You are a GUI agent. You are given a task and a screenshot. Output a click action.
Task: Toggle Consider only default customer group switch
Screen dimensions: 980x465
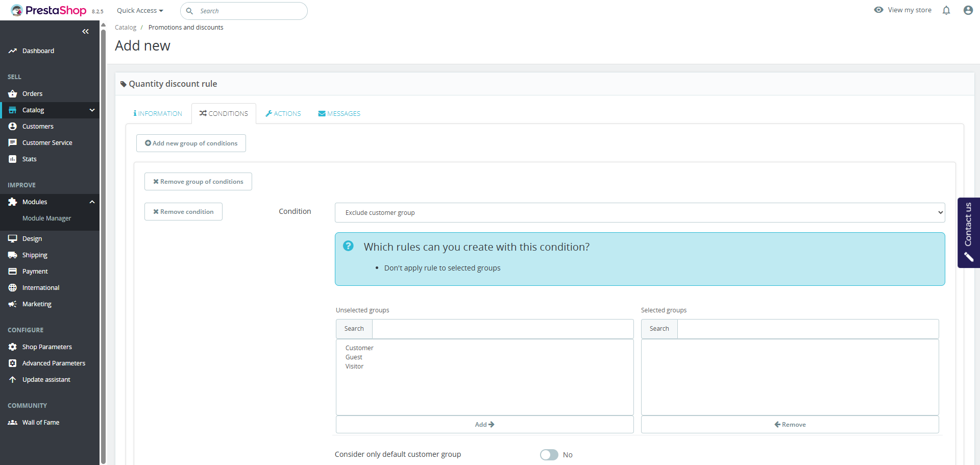tap(549, 455)
